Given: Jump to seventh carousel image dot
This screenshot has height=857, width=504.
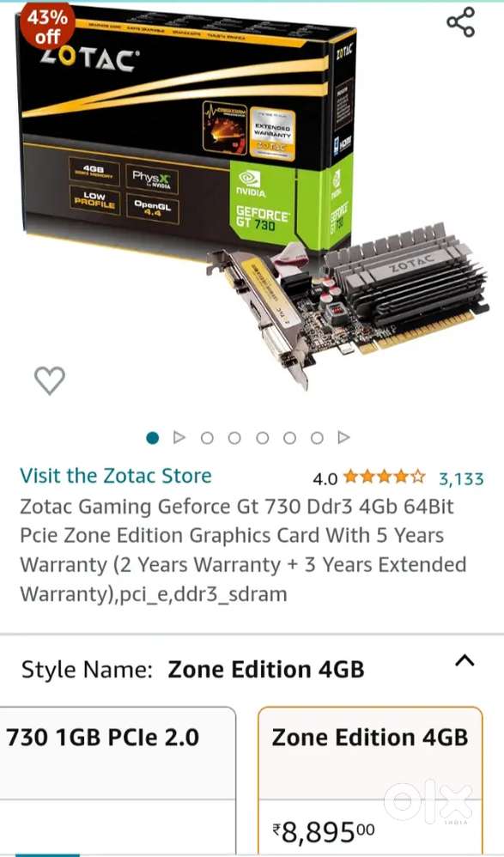Looking at the screenshot, I should tap(317, 438).
